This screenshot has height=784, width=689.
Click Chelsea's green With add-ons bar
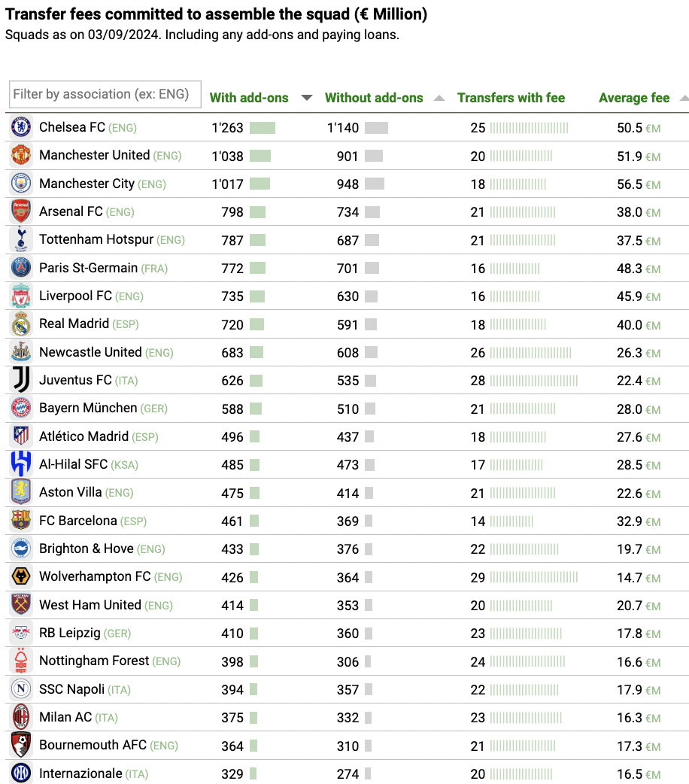[x=263, y=127]
